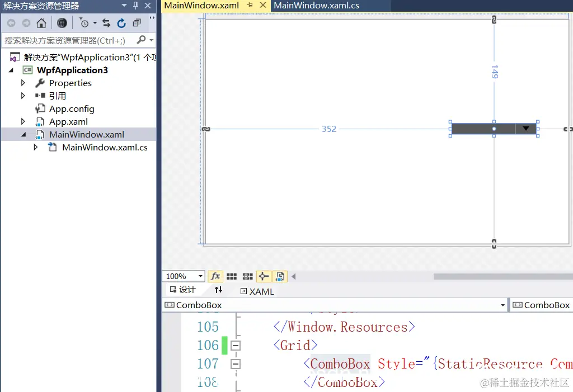This screenshot has width=573, height=392.
Task: Click the Solution Explorer search box
Action: pyautogui.click(x=68, y=40)
